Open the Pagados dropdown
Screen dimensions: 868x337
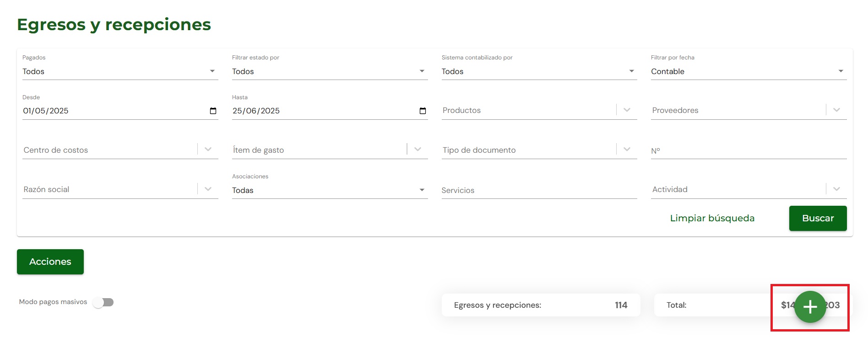point(120,71)
